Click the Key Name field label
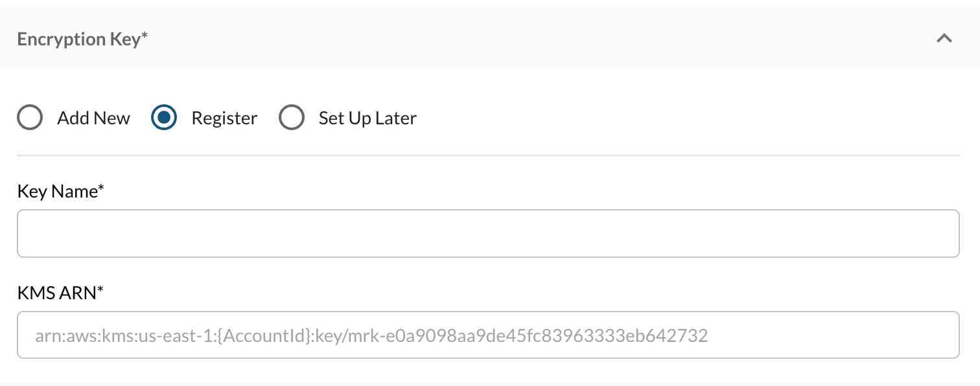Viewport: 980px width, 386px height. [x=56, y=192]
